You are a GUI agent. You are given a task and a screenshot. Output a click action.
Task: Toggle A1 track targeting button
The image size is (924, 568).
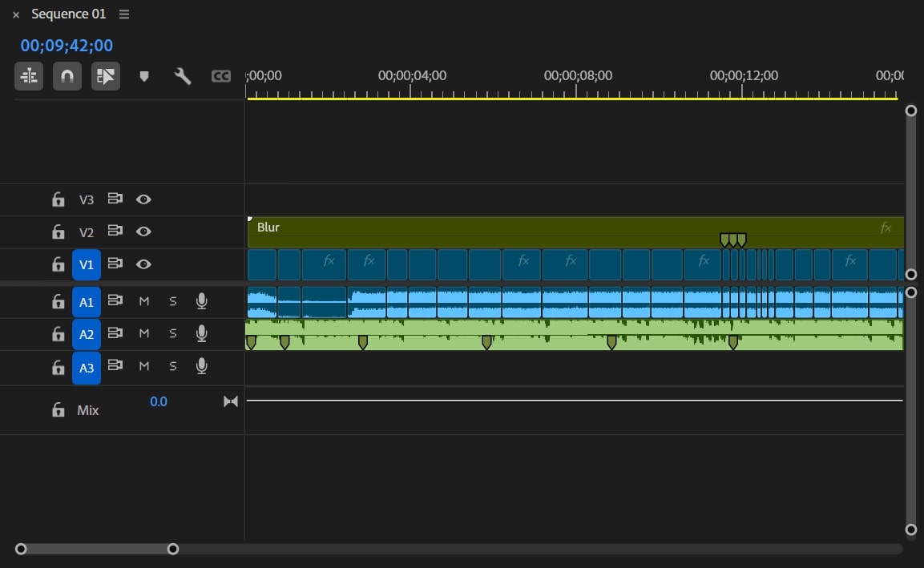coord(87,301)
